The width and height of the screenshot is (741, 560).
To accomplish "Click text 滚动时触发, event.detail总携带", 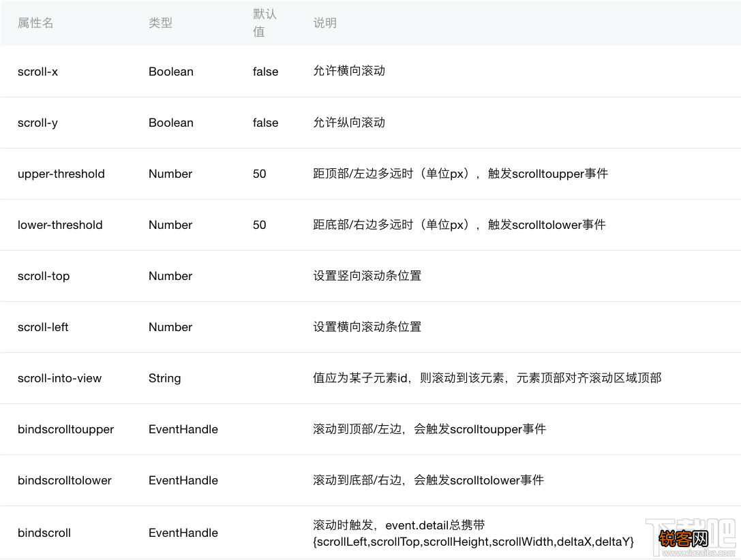I will click(x=399, y=525).
